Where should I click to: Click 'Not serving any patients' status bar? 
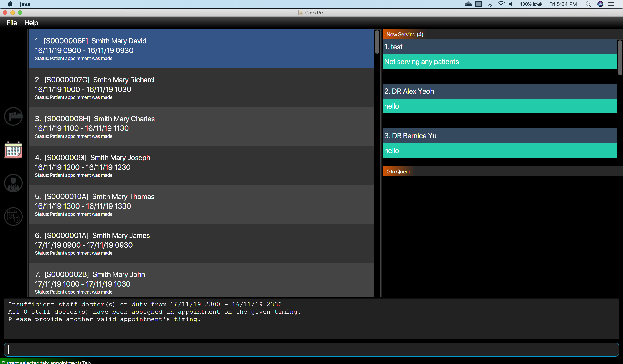point(500,62)
